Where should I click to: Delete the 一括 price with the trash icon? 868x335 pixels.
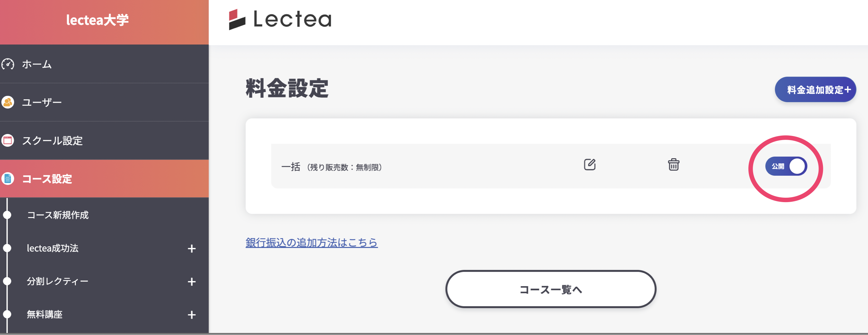[x=674, y=165]
